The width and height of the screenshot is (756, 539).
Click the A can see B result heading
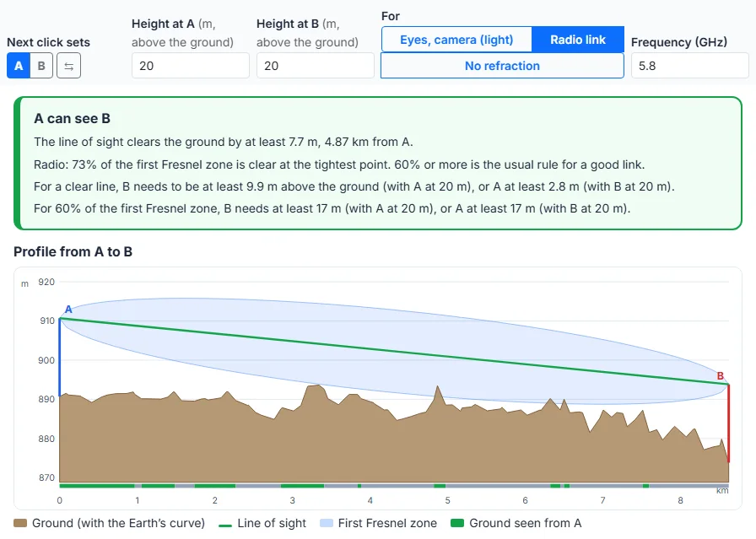pyautogui.click(x=72, y=119)
